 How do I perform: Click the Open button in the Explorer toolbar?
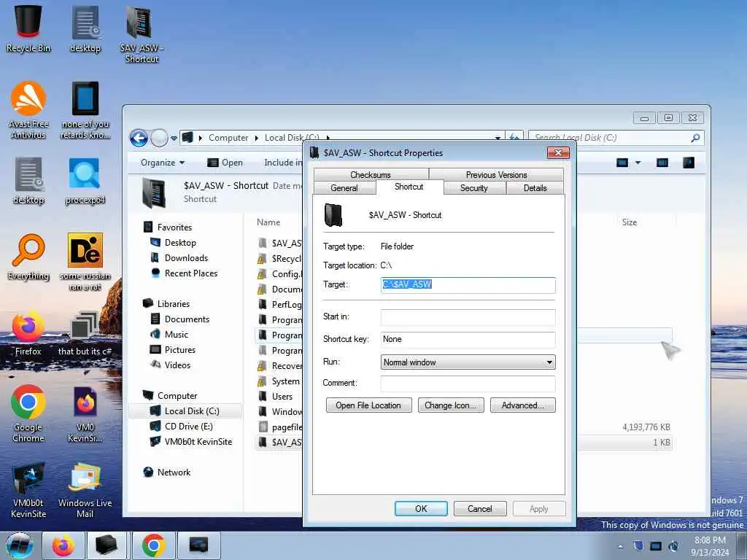[225, 163]
